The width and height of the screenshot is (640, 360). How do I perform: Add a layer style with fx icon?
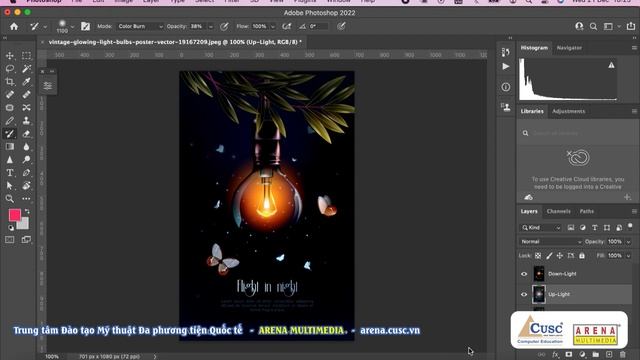555,355
